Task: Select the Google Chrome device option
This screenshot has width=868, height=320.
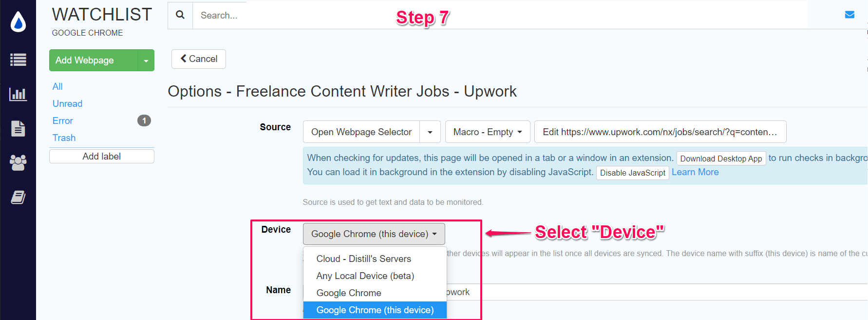Action: (349, 293)
